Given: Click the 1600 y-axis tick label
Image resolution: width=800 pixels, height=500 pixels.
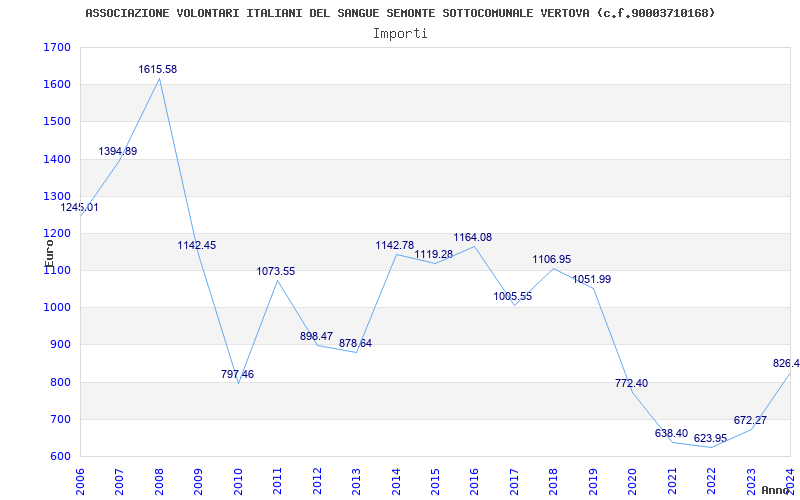Looking at the screenshot, I should [57, 85].
